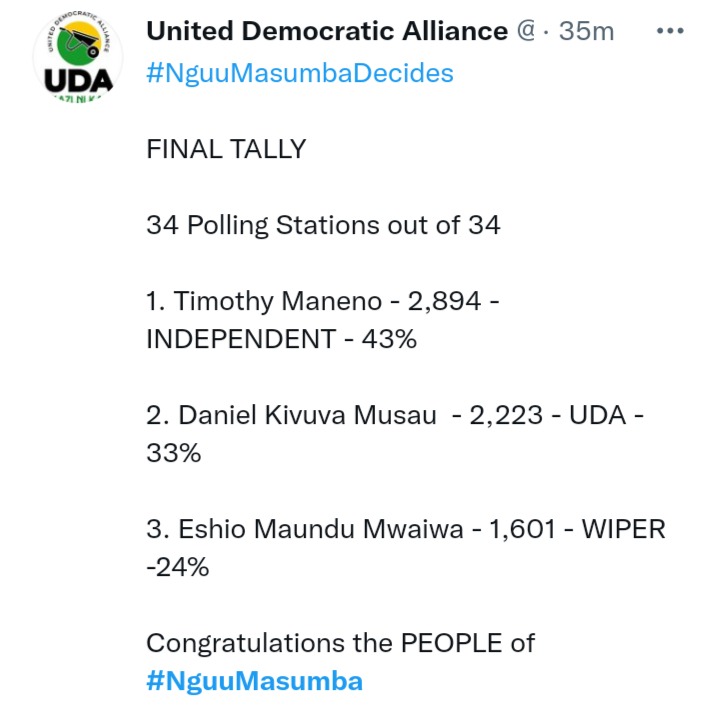Click the -24% percentage text

point(178,567)
